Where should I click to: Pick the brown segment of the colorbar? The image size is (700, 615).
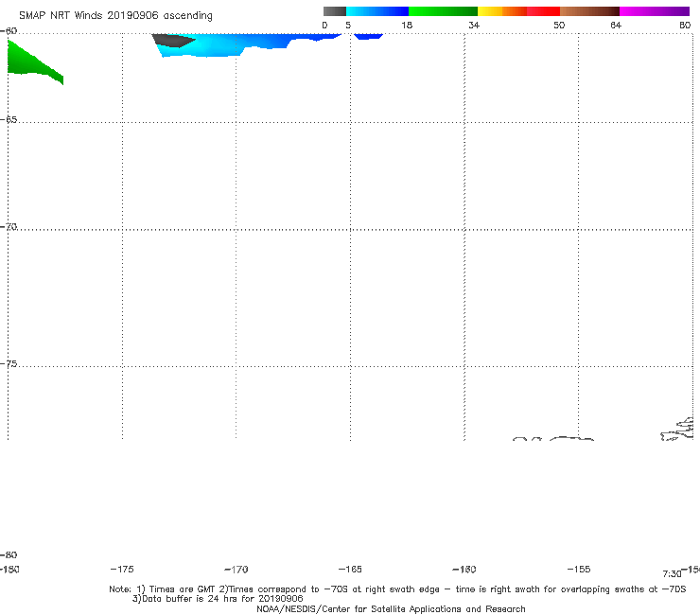coord(589,11)
